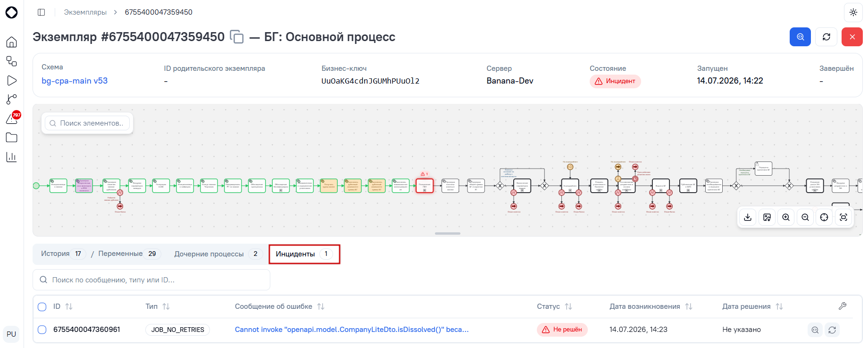Viewport: 868px width, 348px height.
Task: Click the blue search/inspect button
Action: 800,37
